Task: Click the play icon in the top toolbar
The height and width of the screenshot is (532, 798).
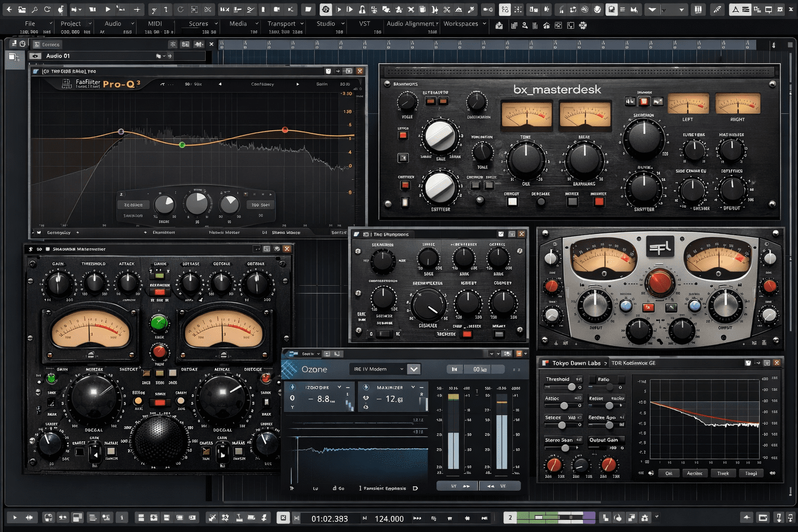Action: [108, 9]
